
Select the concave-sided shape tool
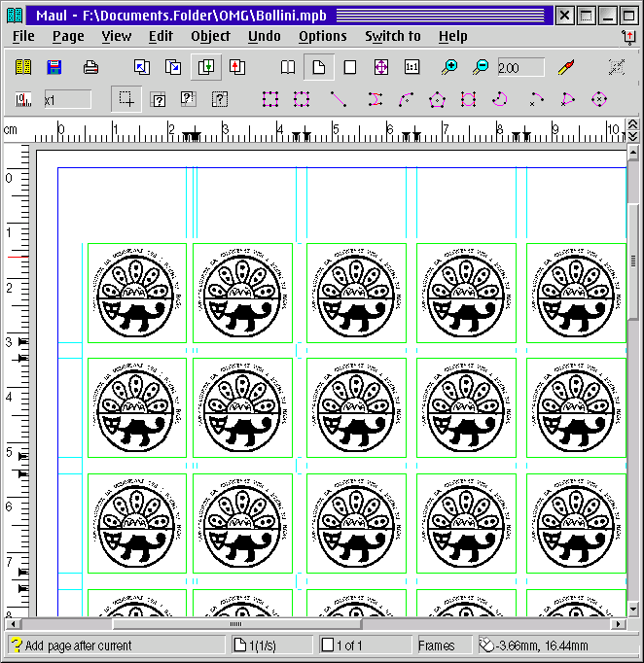(375, 99)
